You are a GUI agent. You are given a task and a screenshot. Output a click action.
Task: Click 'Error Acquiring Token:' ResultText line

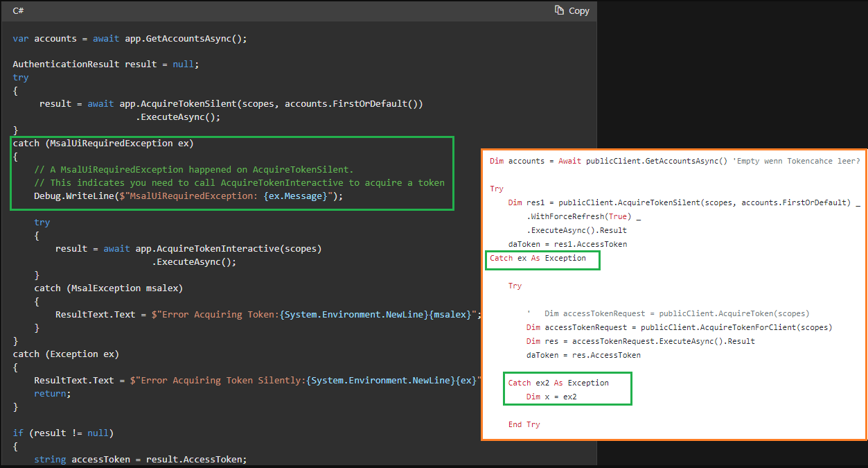[x=268, y=314]
